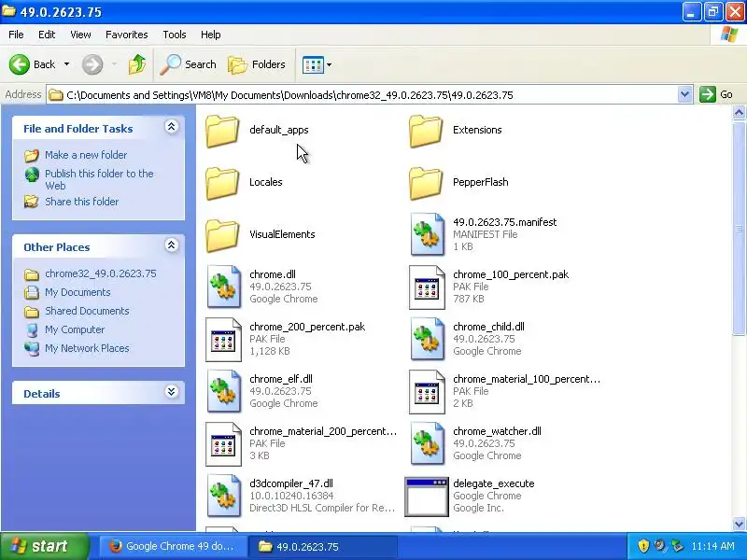
Task: Click the system clock showing 11:14 AM
Action: pos(712,546)
